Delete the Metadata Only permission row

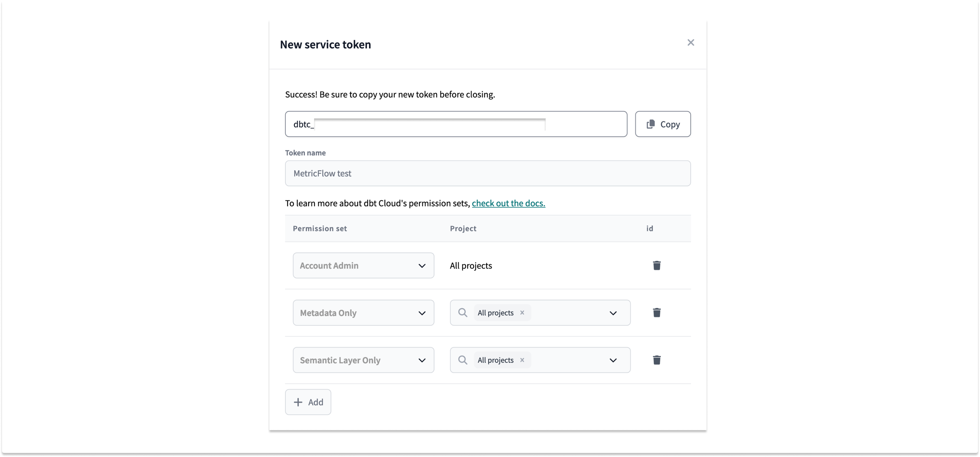coord(657,312)
